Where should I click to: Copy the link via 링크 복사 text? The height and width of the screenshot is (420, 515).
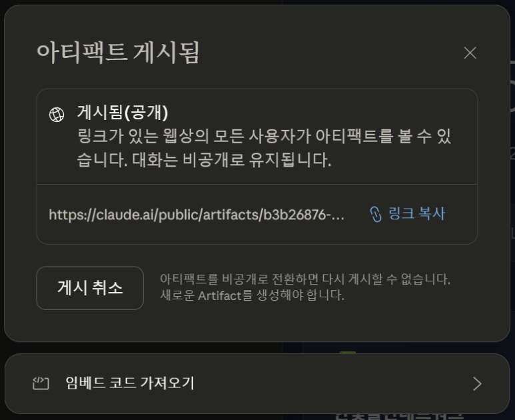[x=416, y=213]
